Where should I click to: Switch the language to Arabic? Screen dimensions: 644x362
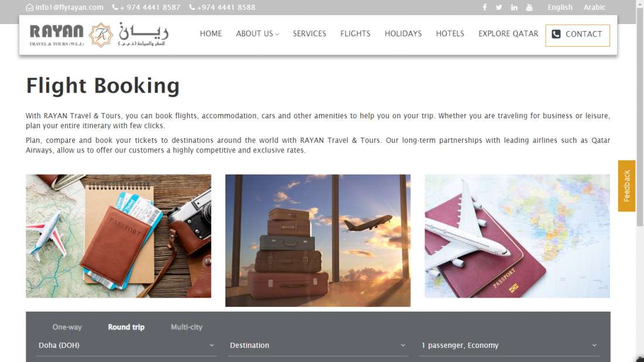[x=594, y=8]
